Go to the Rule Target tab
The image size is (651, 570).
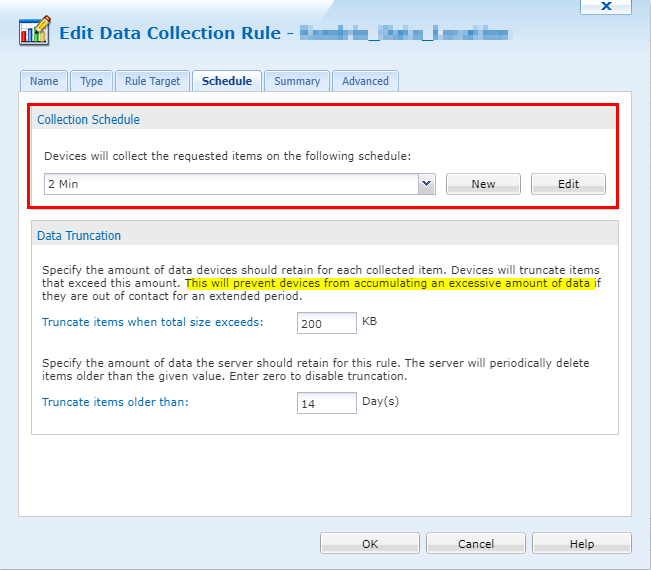tap(152, 81)
